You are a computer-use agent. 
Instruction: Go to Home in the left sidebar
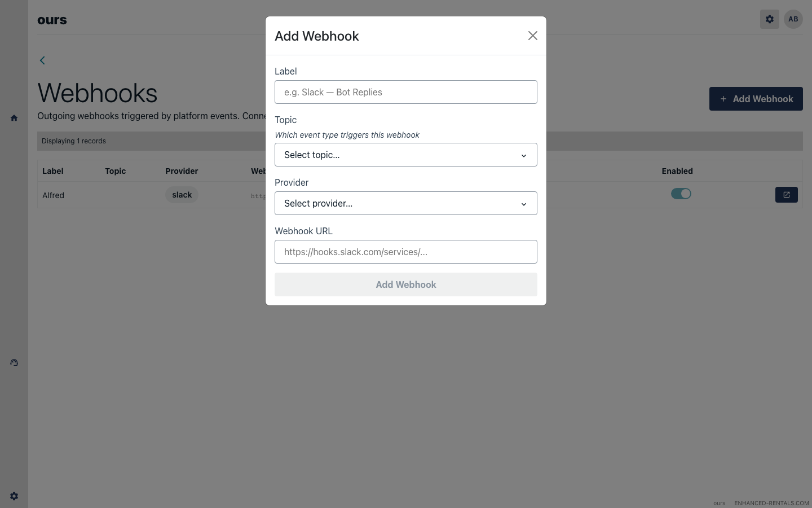click(x=14, y=118)
